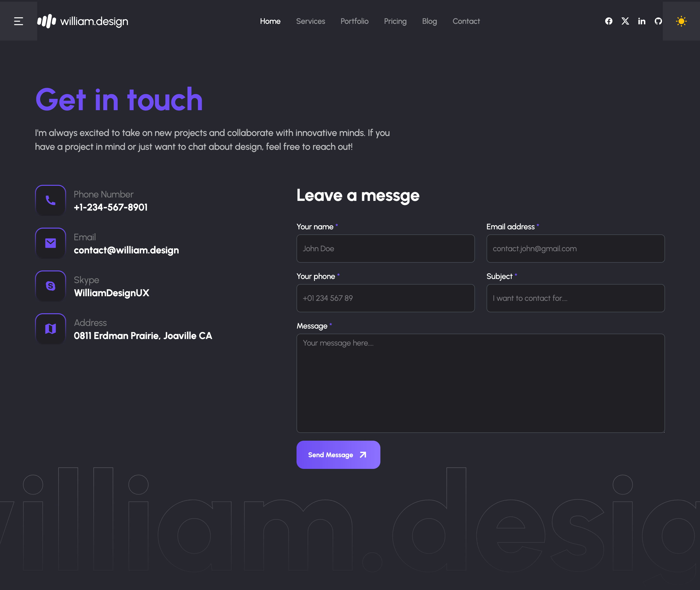Click the phone icon tile
The image size is (700, 590).
(x=51, y=200)
